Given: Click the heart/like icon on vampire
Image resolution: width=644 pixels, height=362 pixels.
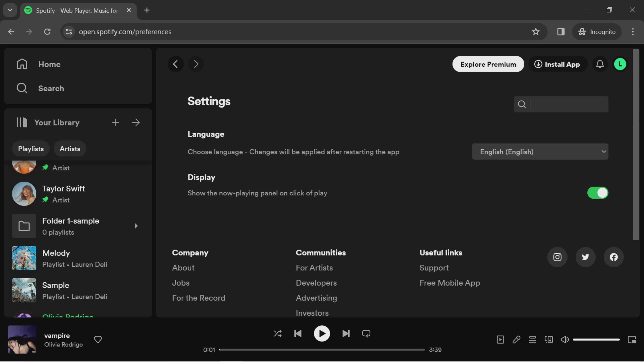Looking at the screenshot, I should [x=98, y=339].
